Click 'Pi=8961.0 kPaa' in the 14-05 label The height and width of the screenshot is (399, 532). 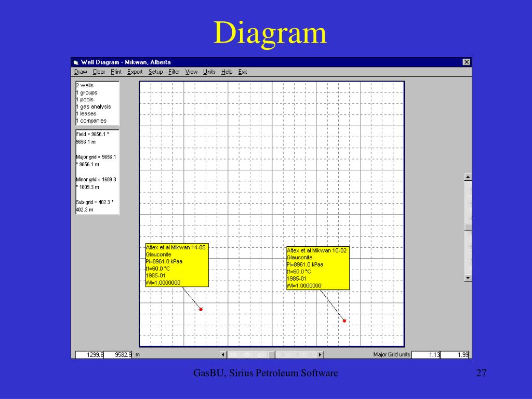(164, 262)
